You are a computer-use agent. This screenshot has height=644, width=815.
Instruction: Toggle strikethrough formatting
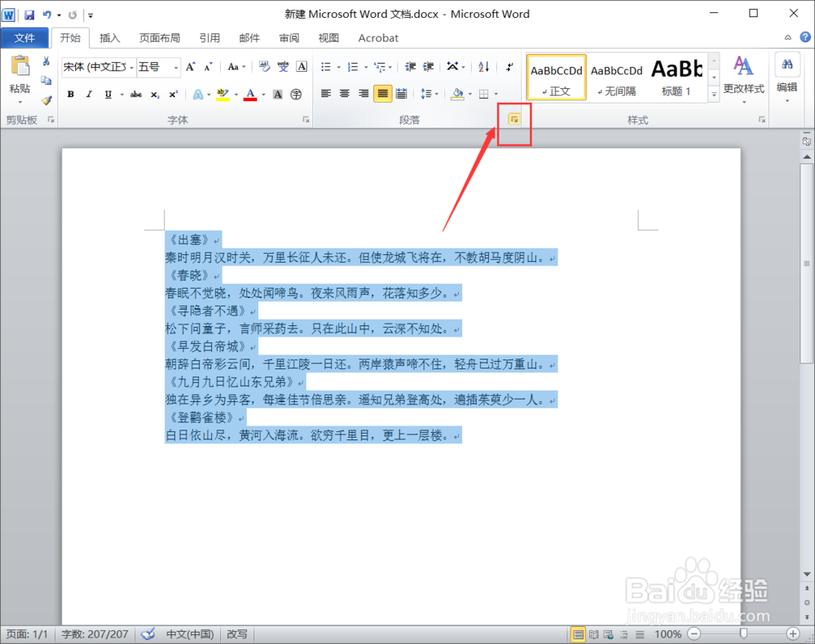tap(135, 94)
